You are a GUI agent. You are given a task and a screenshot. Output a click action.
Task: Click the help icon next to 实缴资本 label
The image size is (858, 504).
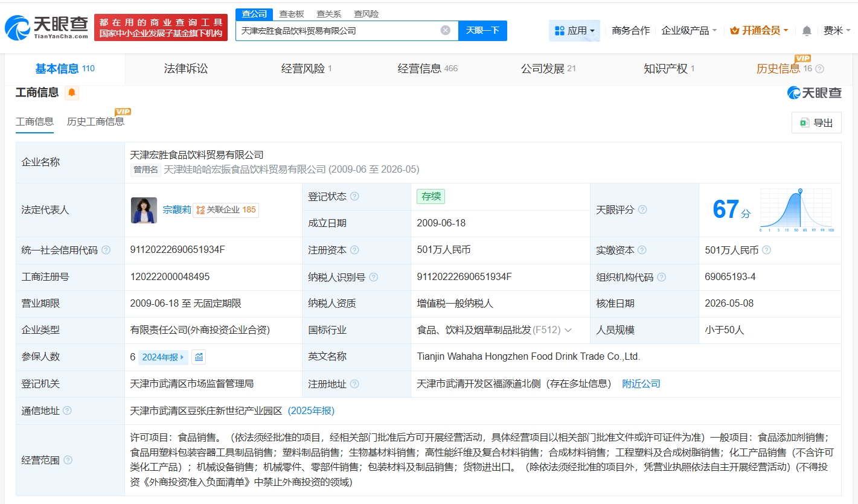click(x=642, y=250)
